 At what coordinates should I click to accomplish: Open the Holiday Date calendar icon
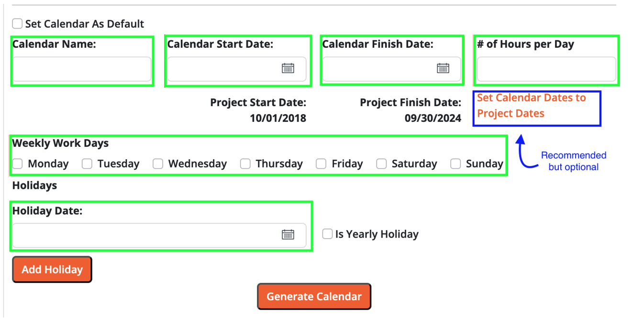[x=288, y=234]
